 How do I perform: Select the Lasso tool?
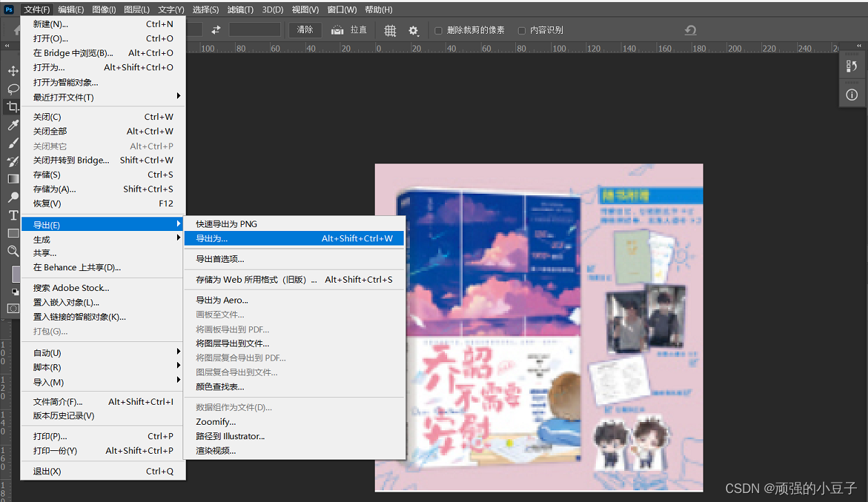tap(13, 89)
